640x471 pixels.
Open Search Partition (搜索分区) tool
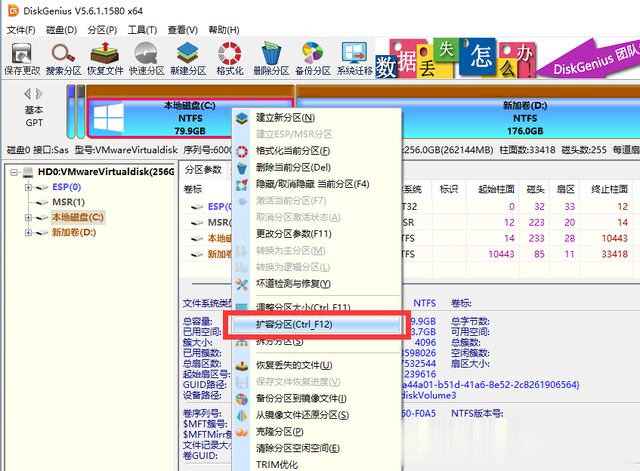[63, 59]
